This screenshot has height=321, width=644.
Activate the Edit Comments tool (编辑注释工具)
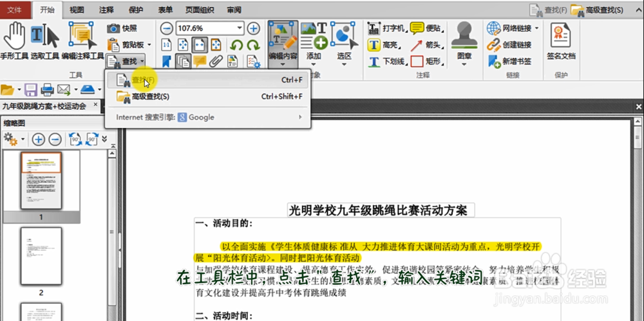[82, 41]
